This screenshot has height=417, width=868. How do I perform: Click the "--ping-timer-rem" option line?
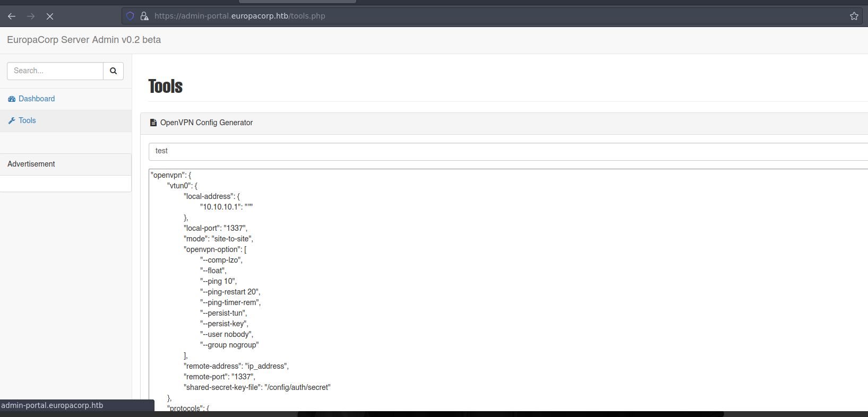[x=230, y=302]
